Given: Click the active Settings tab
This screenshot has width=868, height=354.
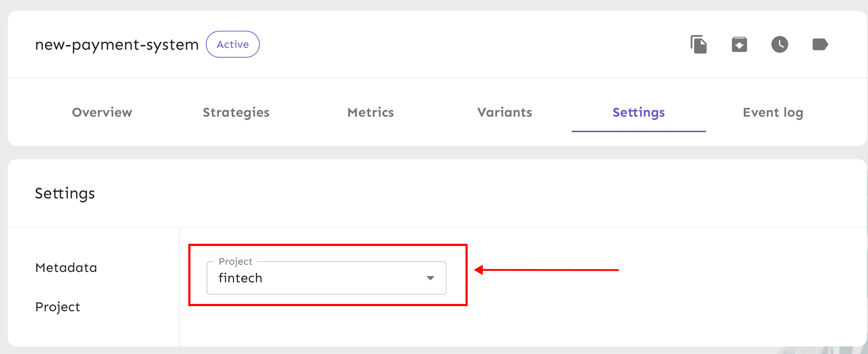Looking at the screenshot, I should pyautogui.click(x=639, y=112).
